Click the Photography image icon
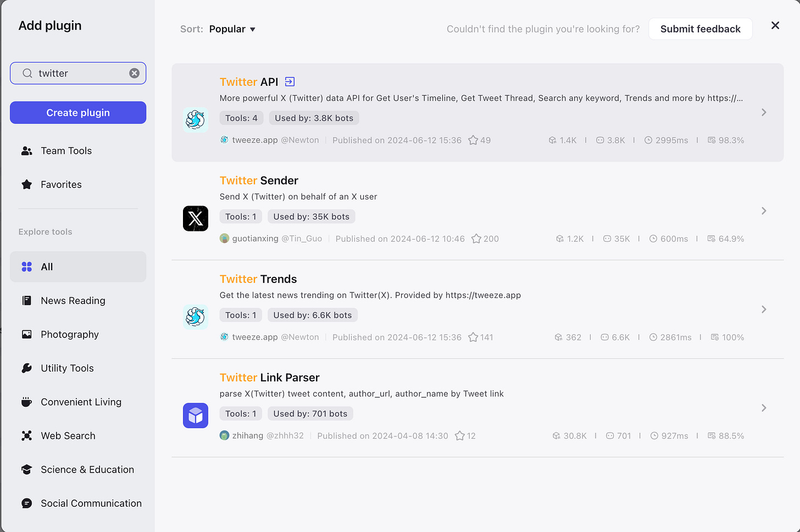The width and height of the screenshot is (800, 532). click(x=26, y=334)
